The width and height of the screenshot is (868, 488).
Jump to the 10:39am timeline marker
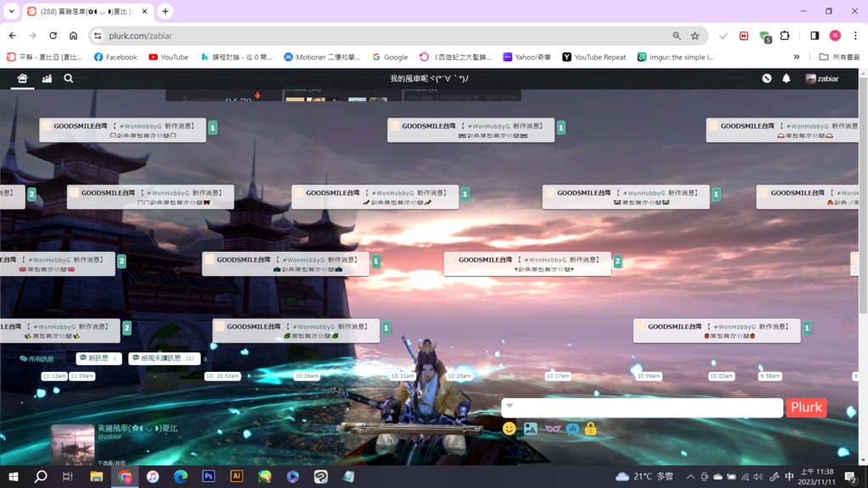coord(306,375)
